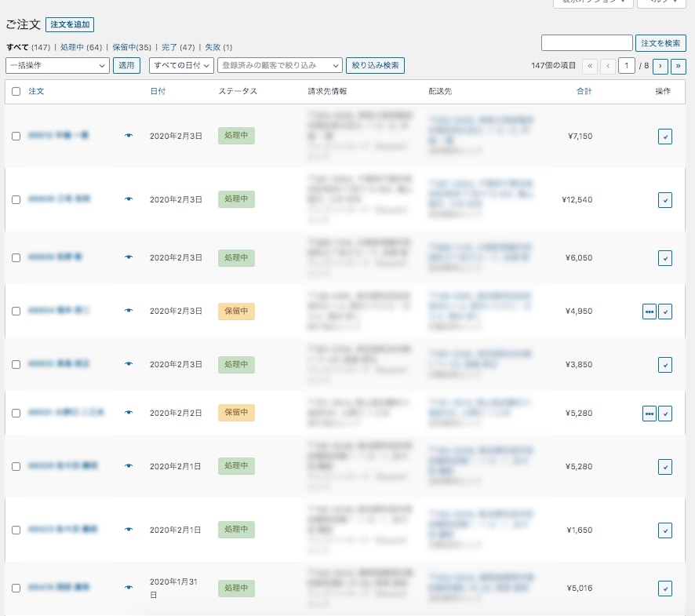Mark the ¥6,050 order complete with the checkmark icon
The height and width of the screenshot is (616, 695).
pos(665,258)
